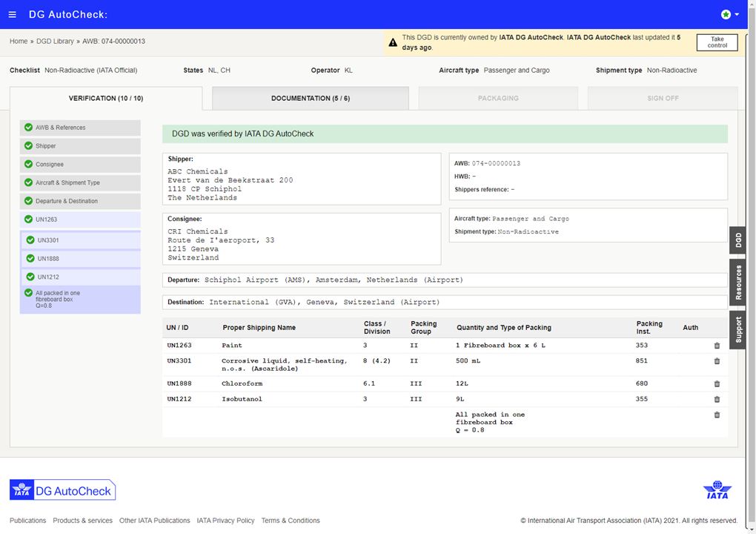Click the Isobutanol proper shipping name cell
Image resolution: width=756 pixels, height=534 pixels.
(242, 399)
